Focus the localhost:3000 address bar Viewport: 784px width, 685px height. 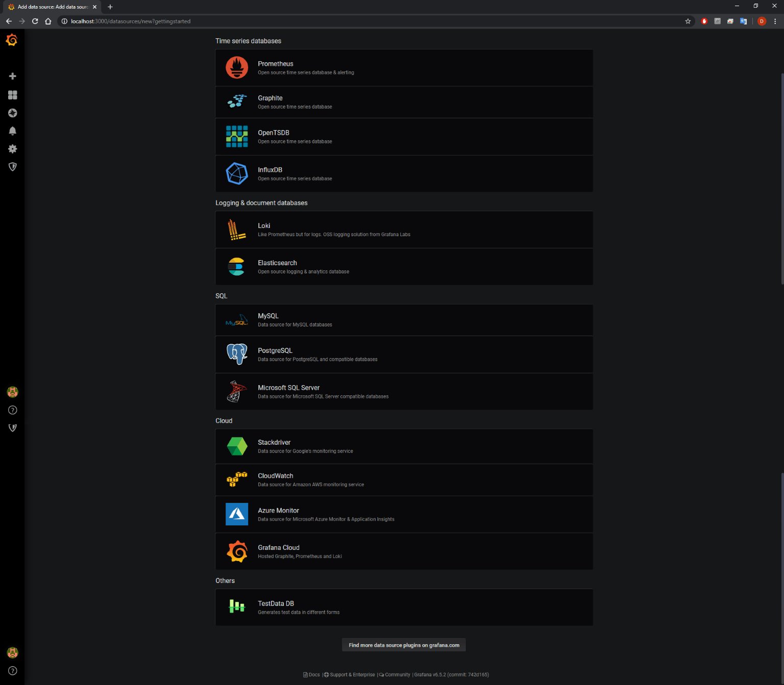pos(375,21)
